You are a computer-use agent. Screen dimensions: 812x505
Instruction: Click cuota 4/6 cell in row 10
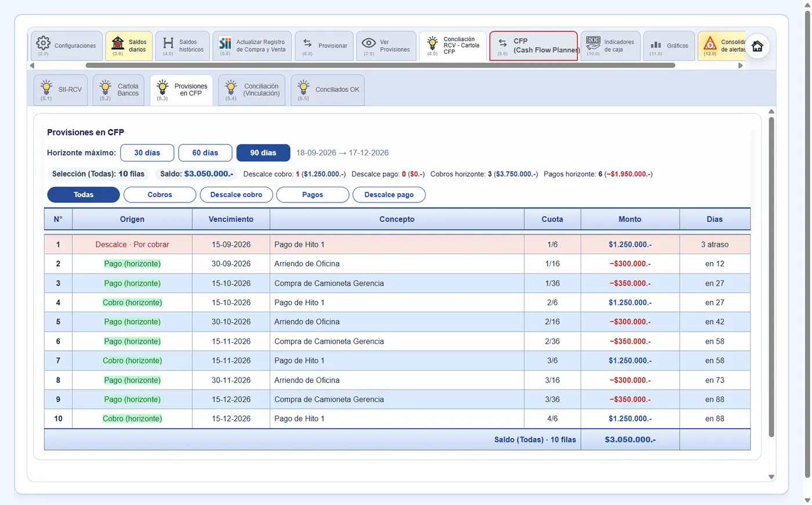pos(552,419)
